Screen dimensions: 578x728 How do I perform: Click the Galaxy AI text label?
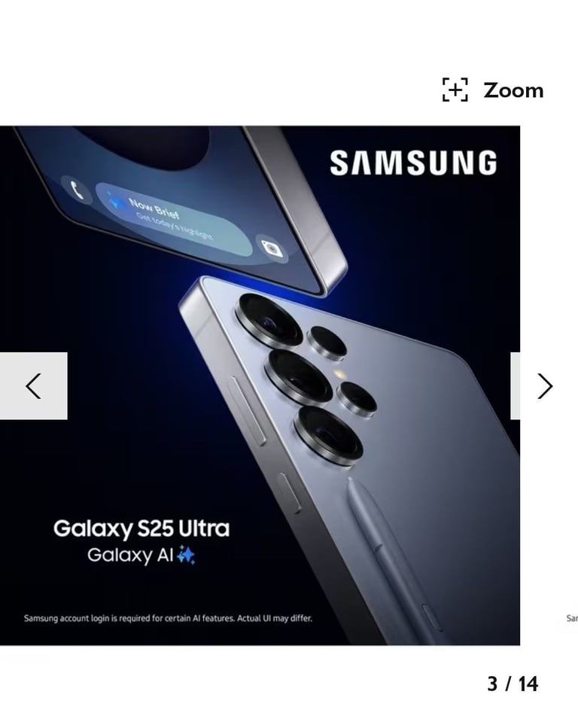pyautogui.click(x=130, y=556)
